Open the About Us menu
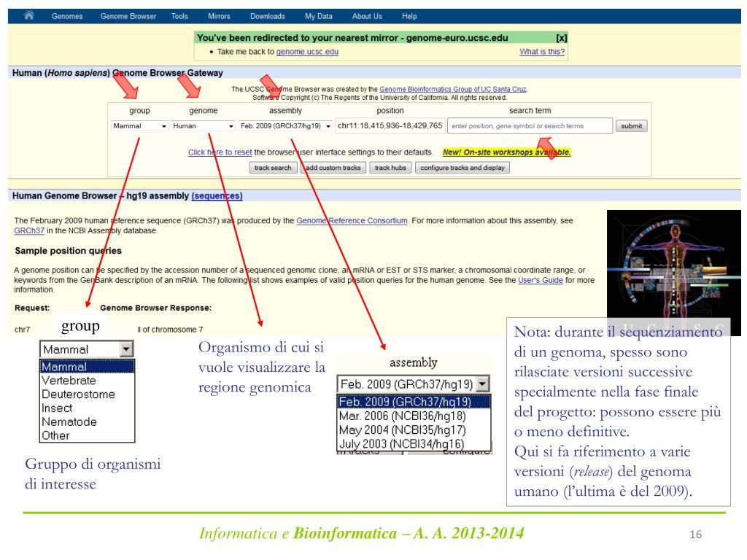Image resolution: width=747 pixels, height=560 pixels. tap(368, 16)
